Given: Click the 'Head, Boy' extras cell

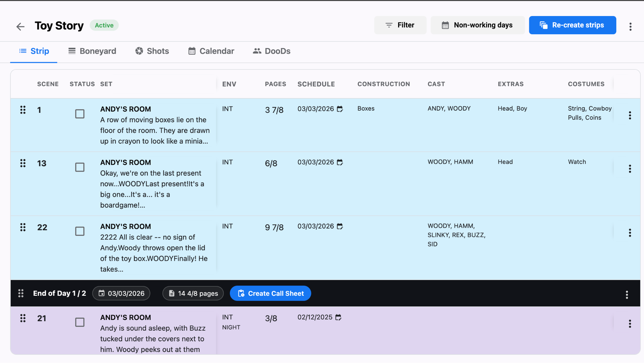Looking at the screenshot, I should 512,108.
